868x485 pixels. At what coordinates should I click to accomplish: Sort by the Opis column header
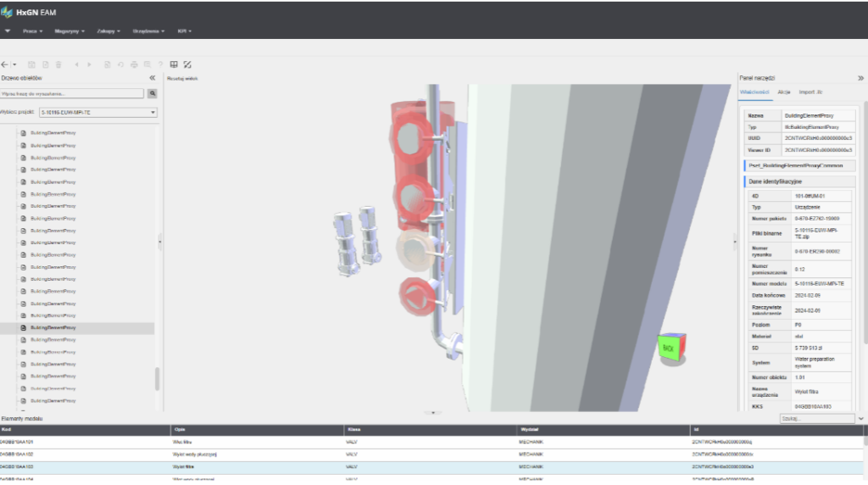(258, 430)
